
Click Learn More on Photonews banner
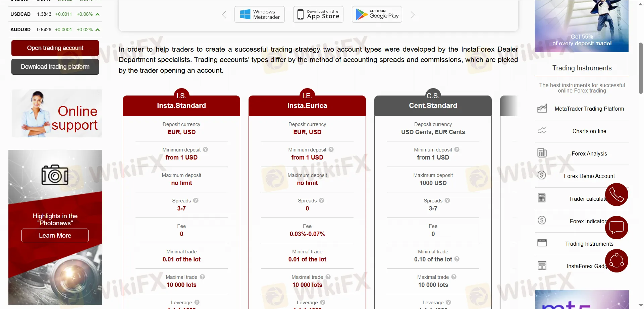[55, 235]
